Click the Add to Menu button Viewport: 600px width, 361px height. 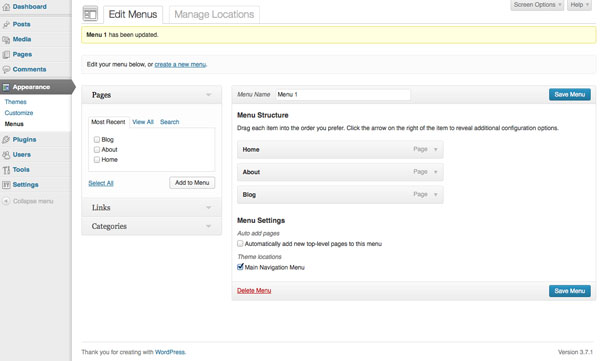(192, 183)
